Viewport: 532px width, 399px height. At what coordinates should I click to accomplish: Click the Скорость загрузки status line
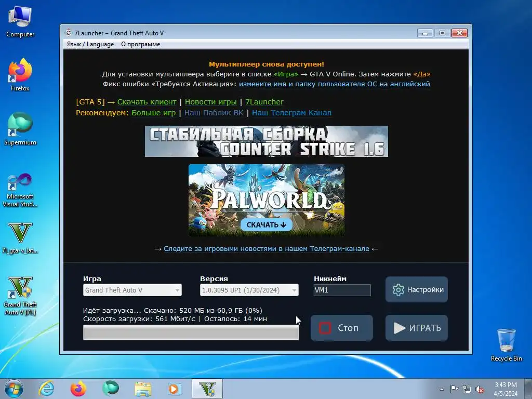pyautogui.click(x=175, y=319)
